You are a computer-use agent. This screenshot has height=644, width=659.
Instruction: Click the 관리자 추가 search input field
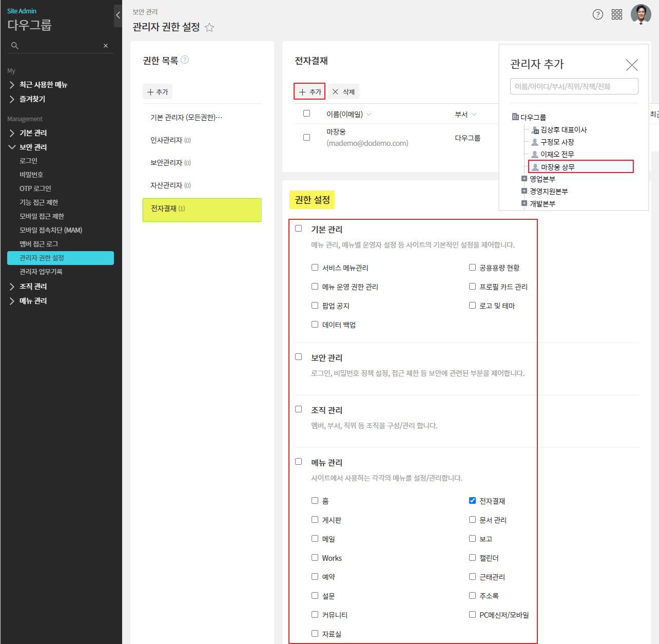pos(574,86)
